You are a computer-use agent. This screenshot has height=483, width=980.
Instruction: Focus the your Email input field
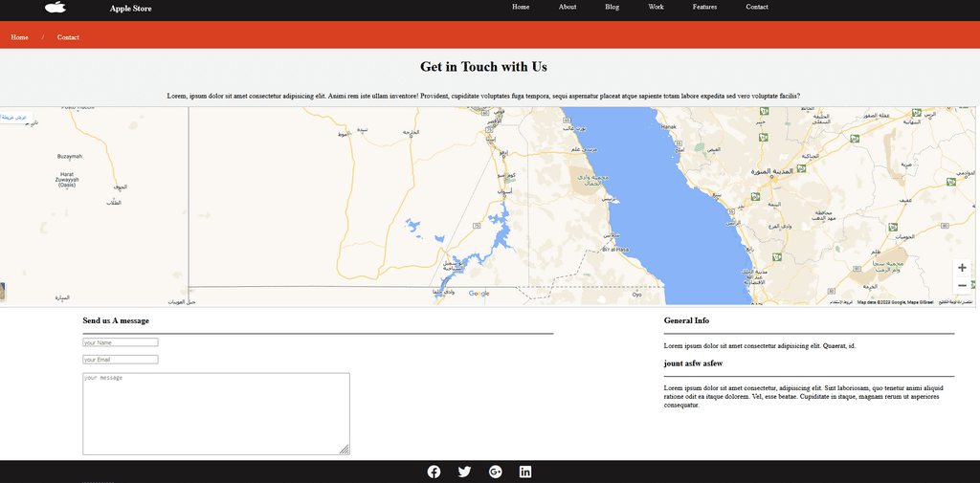(x=121, y=360)
